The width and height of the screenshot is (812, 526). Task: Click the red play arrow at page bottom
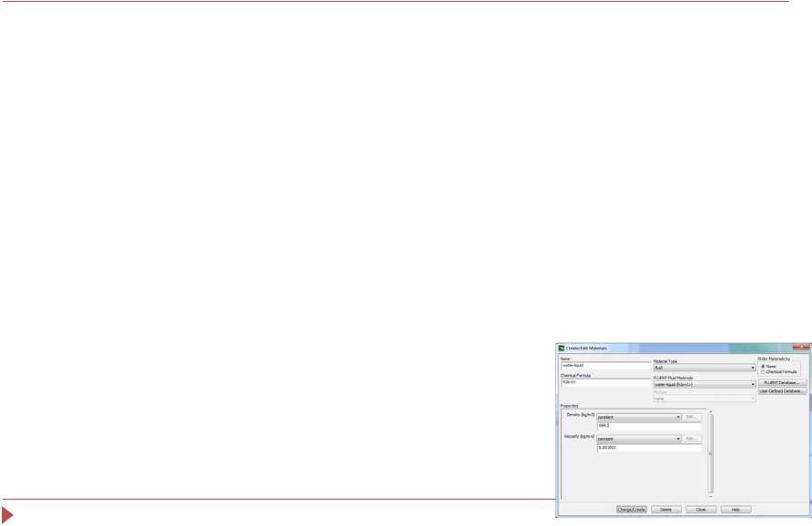point(7,514)
